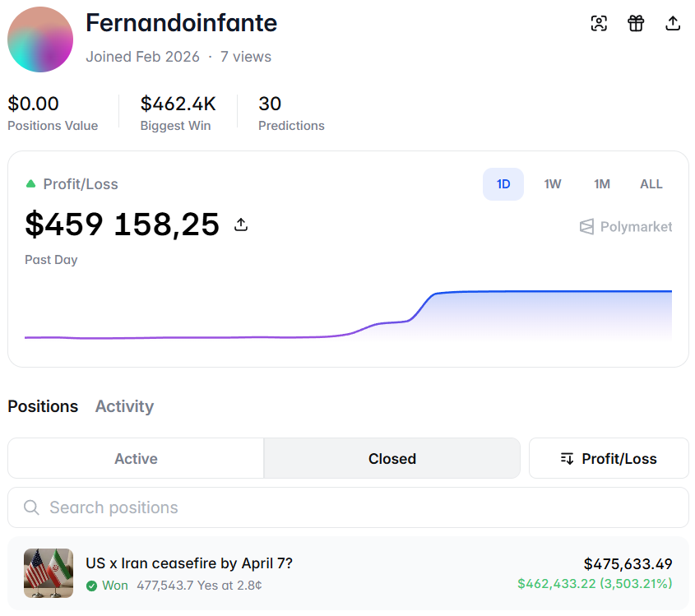Open the gift icon
695x616 pixels.
(x=636, y=23)
